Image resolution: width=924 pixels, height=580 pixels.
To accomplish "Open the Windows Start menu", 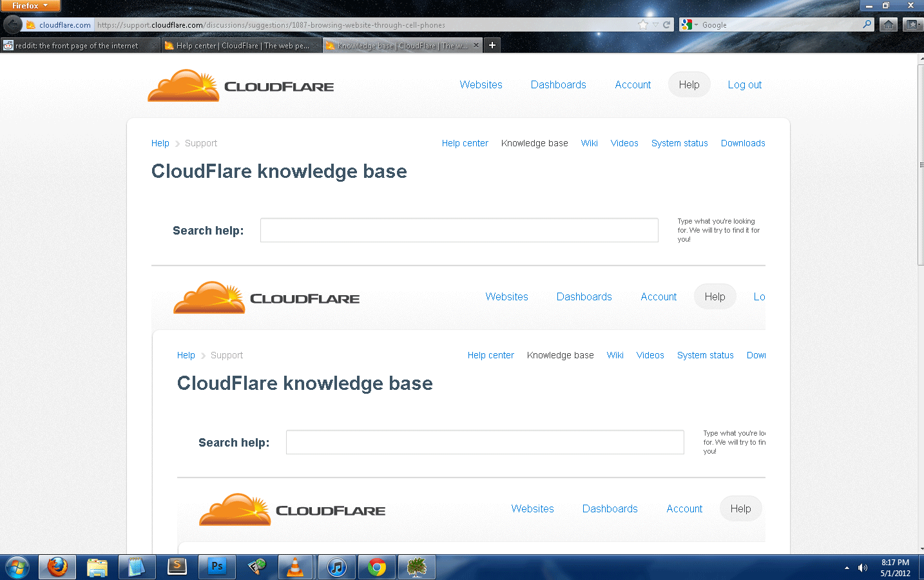I will (x=17, y=568).
